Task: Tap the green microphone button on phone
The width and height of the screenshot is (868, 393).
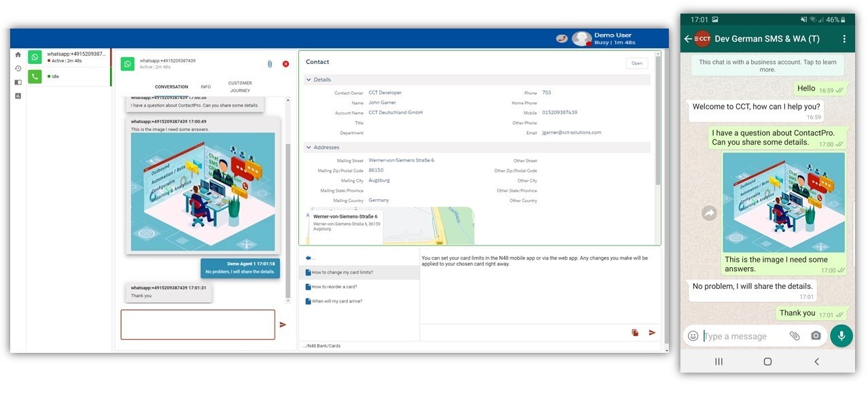Action: [x=841, y=336]
